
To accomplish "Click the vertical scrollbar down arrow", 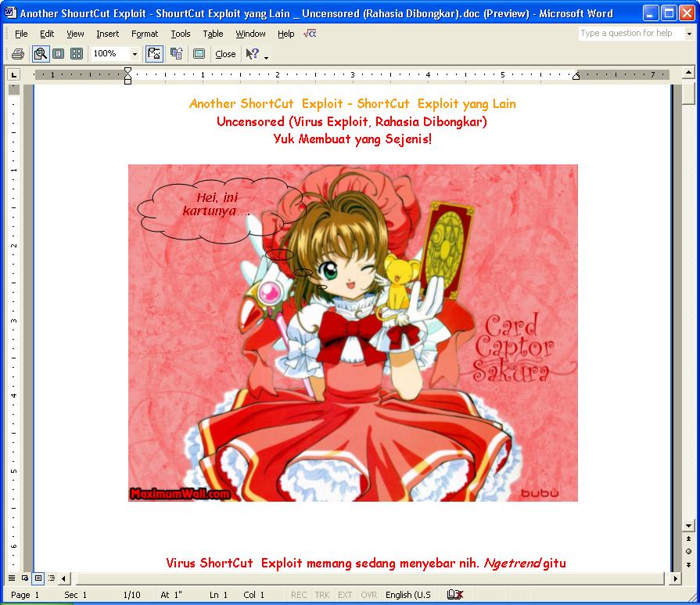I will 688,526.
